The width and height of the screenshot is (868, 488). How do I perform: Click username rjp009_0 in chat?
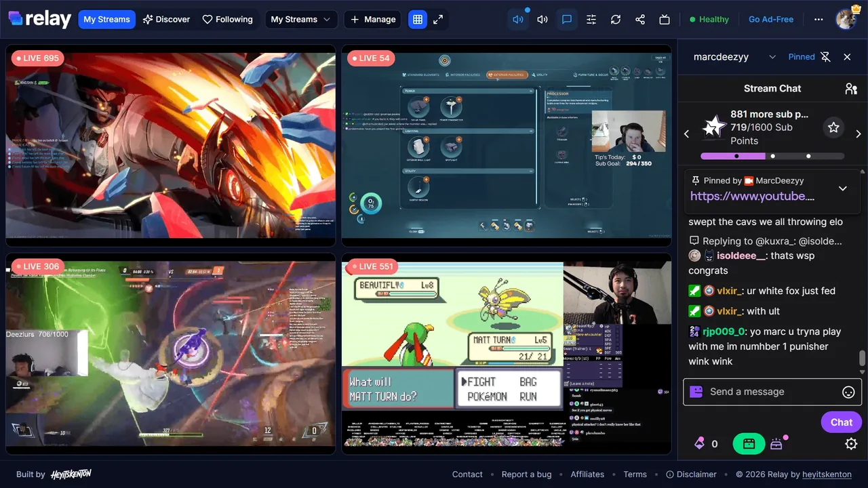[724, 331]
